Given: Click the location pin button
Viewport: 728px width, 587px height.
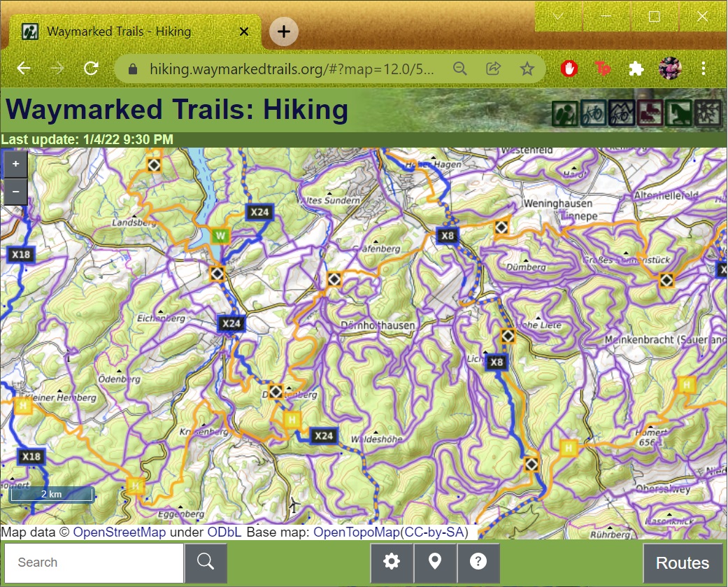Looking at the screenshot, I should click(x=435, y=561).
